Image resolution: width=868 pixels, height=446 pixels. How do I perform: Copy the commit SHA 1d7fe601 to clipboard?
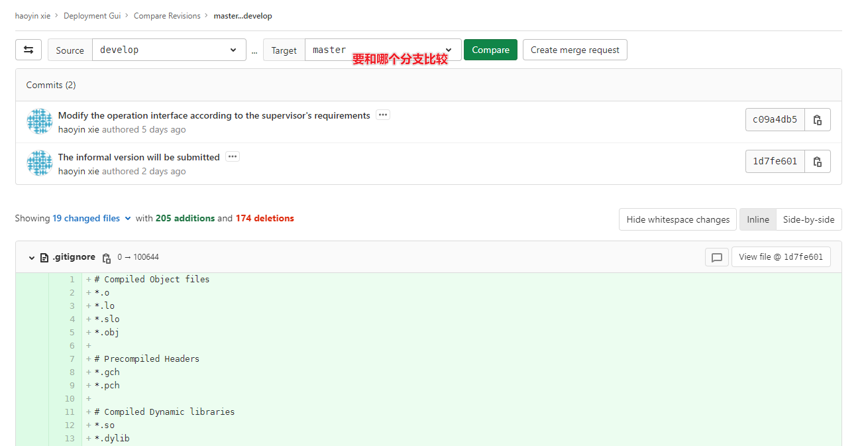point(817,161)
